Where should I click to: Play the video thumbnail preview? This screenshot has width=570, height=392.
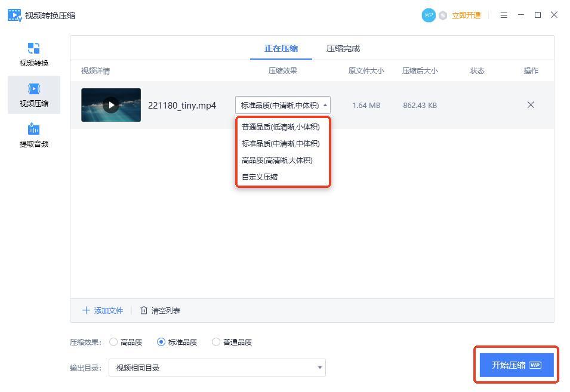[111, 105]
